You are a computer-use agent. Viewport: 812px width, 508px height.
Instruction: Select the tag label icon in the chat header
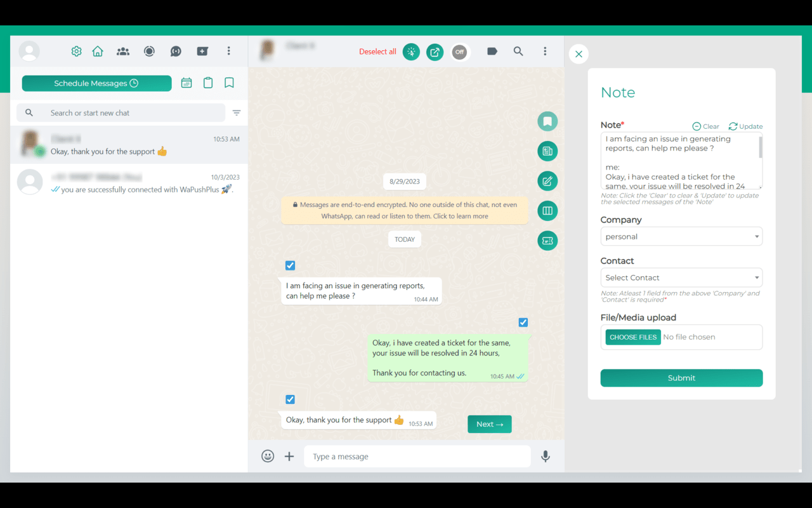coord(492,51)
